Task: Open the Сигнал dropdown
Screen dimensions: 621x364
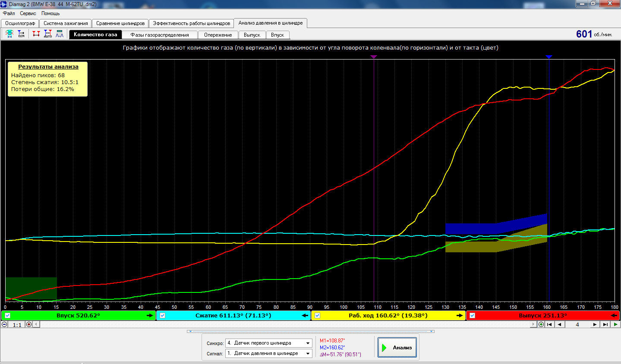Action: [308, 354]
